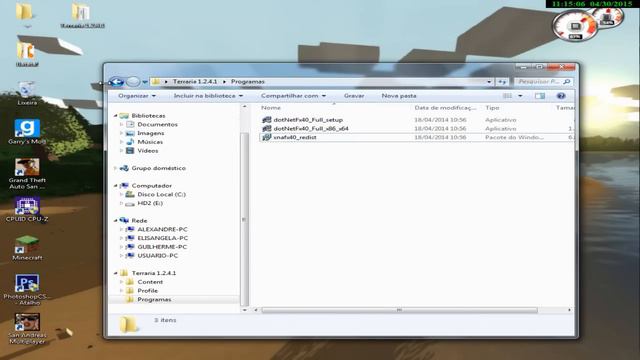
Task: Create a folder with Nova pasta
Action: click(x=399, y=96)
